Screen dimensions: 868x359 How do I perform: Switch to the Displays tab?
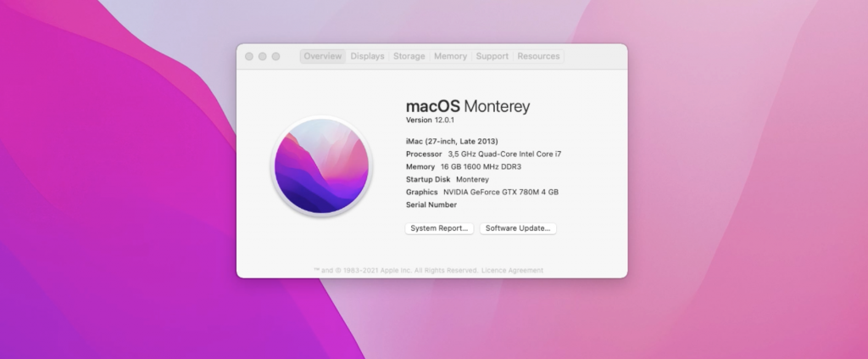[x=367, y=56]
